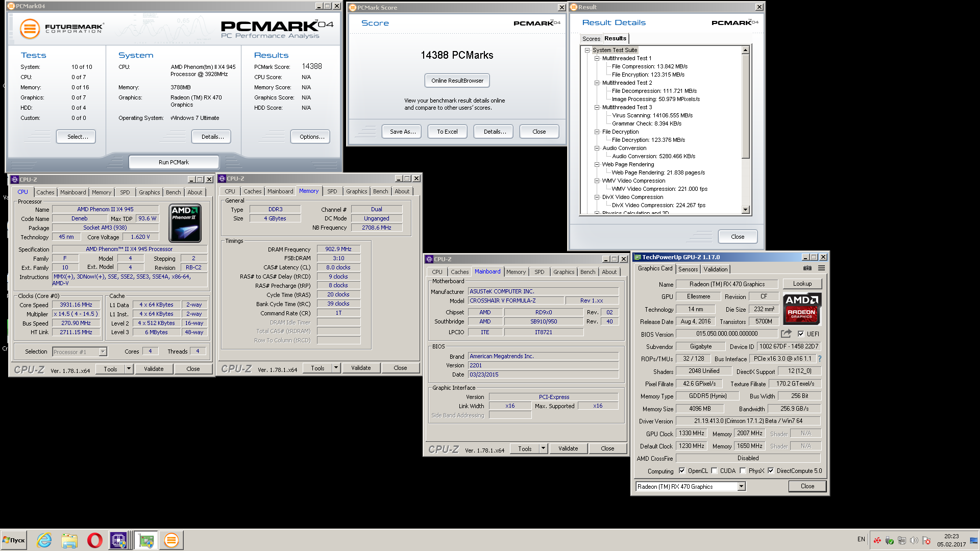This screenshot has width=980, height=551.
Task: Collapse Audio Conversion tree node
Action: [597, 148]
